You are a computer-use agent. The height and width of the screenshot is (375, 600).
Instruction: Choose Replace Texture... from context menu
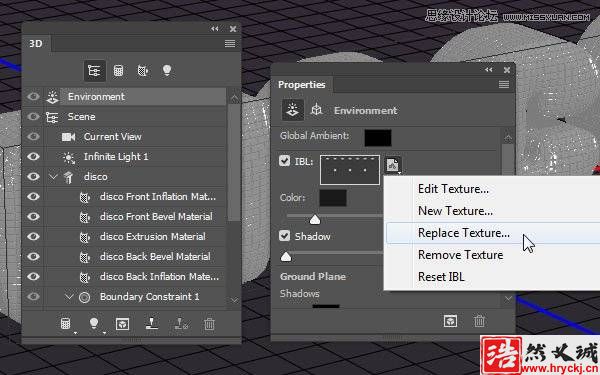tap(463, 233)
